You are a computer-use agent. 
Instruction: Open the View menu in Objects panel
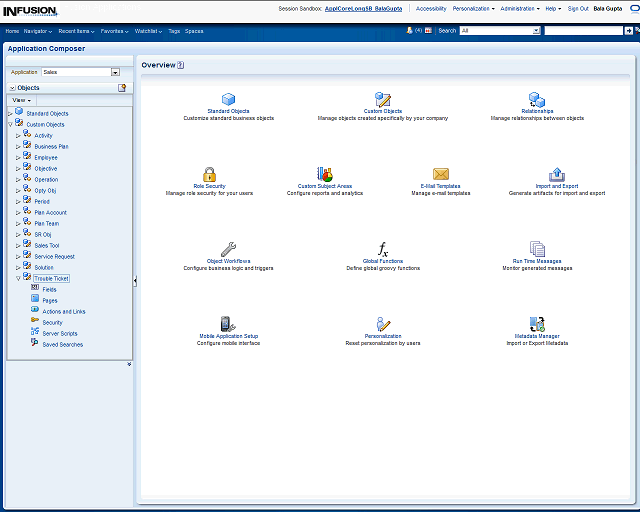[x=21, y=100]
